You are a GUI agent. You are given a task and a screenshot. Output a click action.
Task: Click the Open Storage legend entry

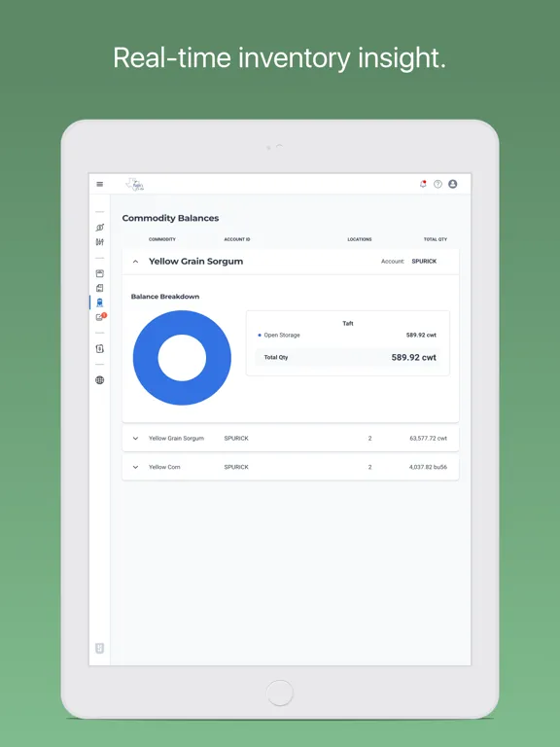279,336
